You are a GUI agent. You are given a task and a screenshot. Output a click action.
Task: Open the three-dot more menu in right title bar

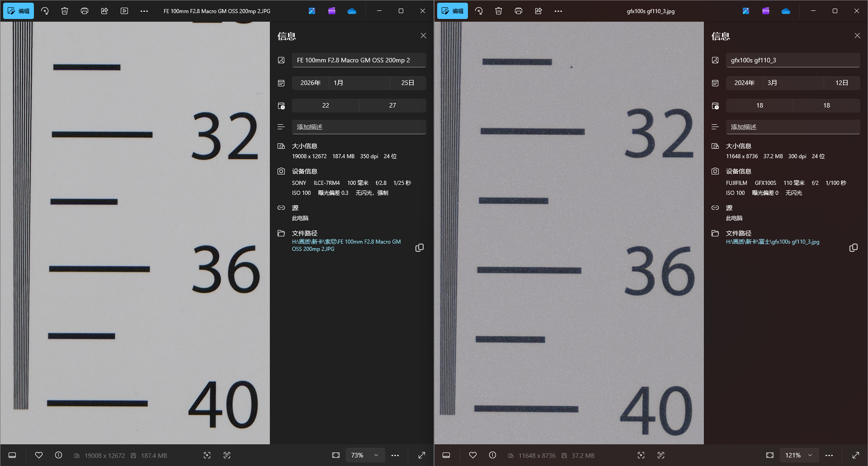[558, 11]
